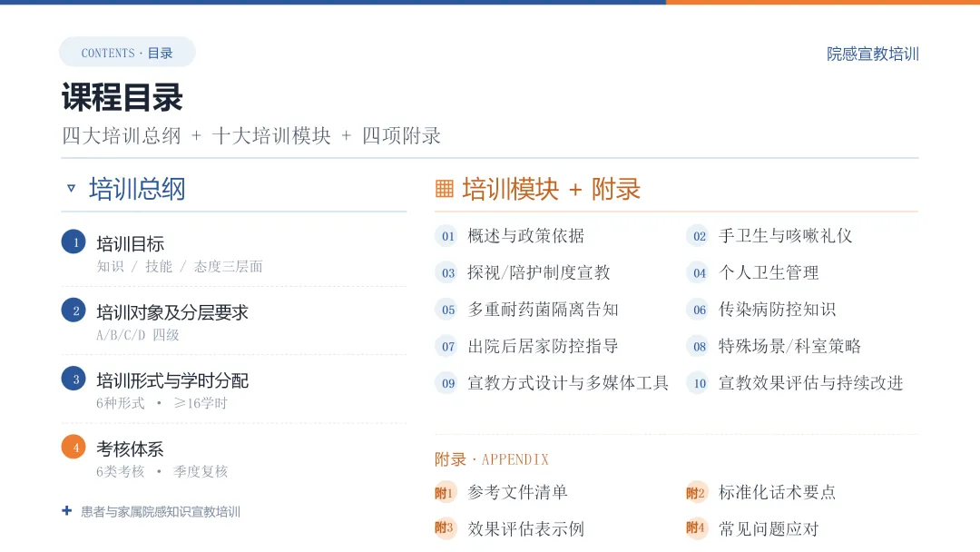This screenshot has height=552, width=980.
Task: Click the 05 badge beside 多重耐药菌隔离告知
Action: click(x=447, y=310)
